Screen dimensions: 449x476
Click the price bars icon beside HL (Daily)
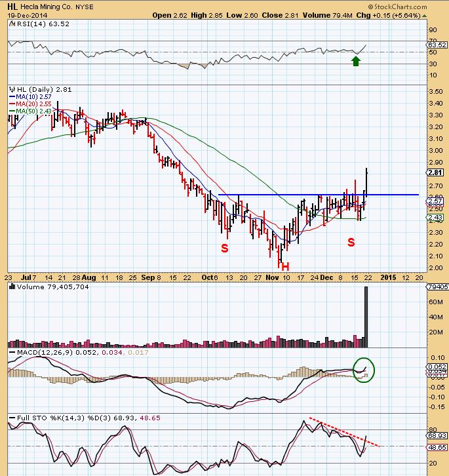coord(12,89)
